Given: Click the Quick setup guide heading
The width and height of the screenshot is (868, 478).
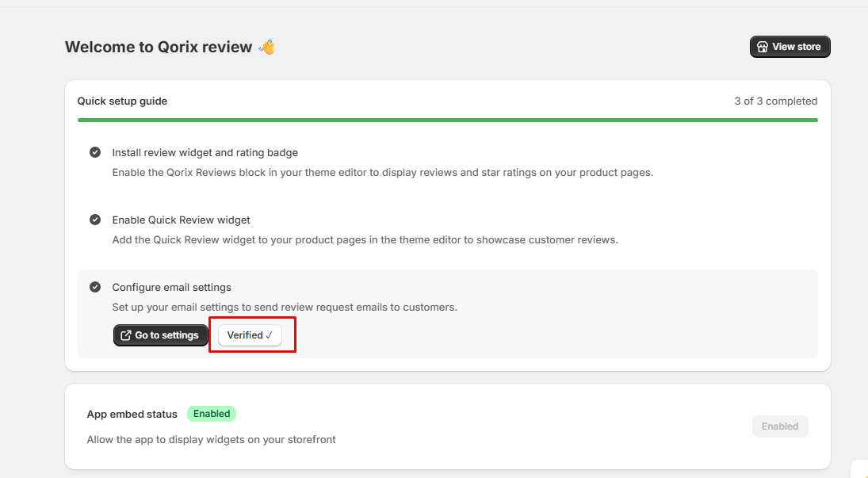Looking at the screenshot, I should (x=122, y=101).
